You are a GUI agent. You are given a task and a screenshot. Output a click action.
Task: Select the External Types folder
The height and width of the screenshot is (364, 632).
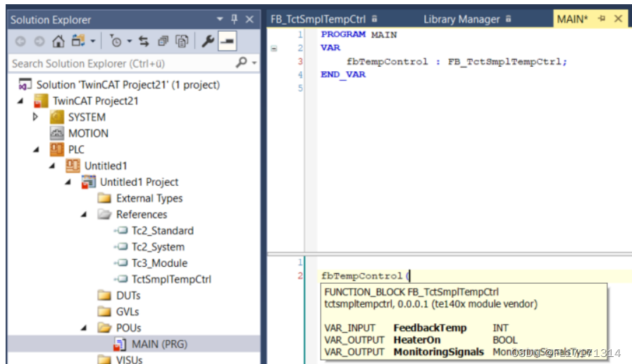tap(149, 198)
